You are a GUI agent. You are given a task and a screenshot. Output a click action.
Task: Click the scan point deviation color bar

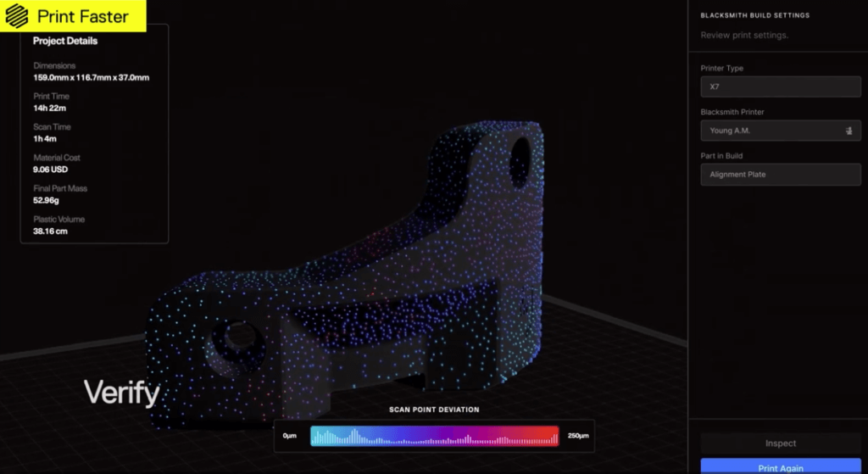[435, 436]
